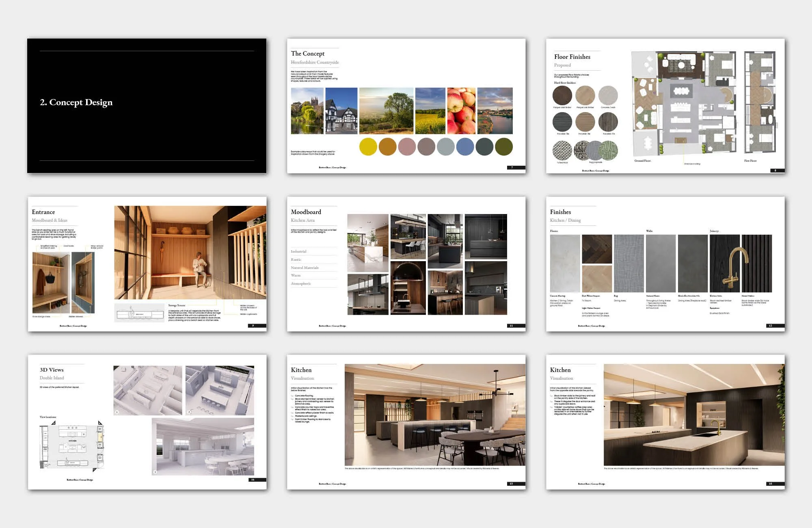Select the yellow colour swatch circle
Image resolution: width=812 pixels, height=528 pixels.
[368, 147]
